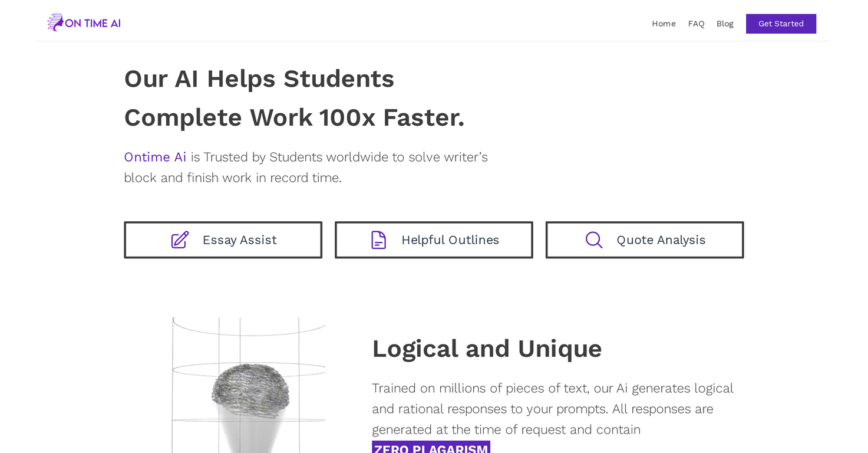Go to the Blog section
868x453 pixels.
(x=725, y=24)
